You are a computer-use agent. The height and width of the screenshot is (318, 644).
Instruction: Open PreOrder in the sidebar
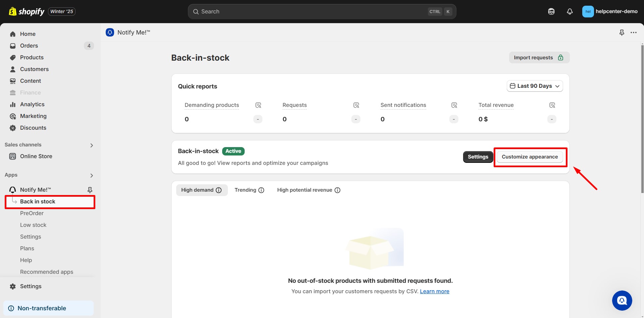click(x=32, y=213)
